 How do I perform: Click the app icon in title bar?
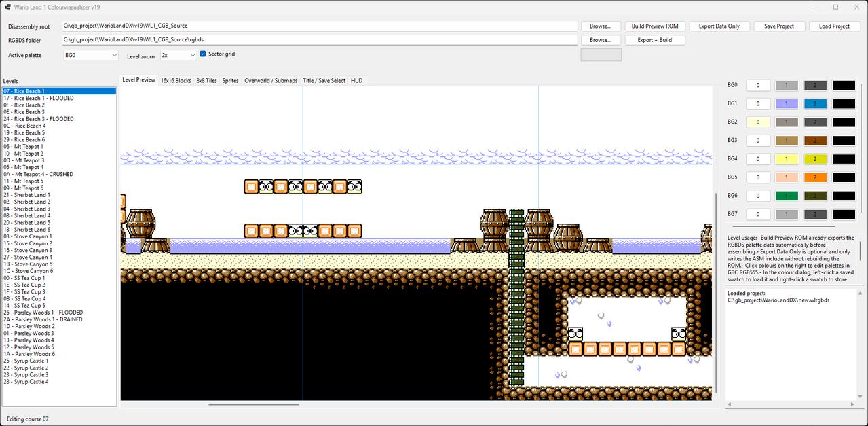click(7, 7)
